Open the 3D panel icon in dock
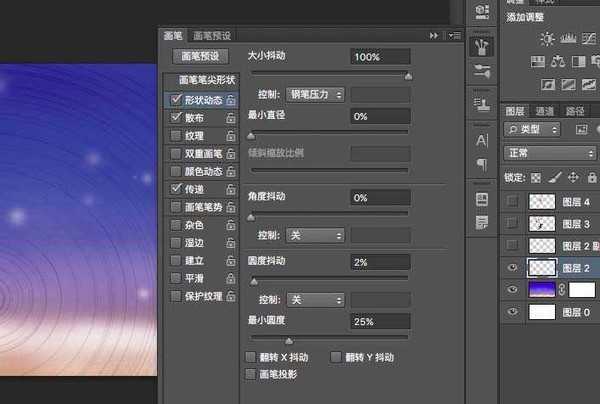 482,11
